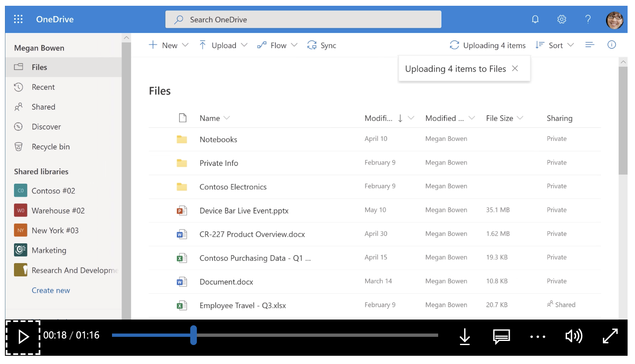
Task: Click the Sync toolbar button
Action: (x=322, y=45)
